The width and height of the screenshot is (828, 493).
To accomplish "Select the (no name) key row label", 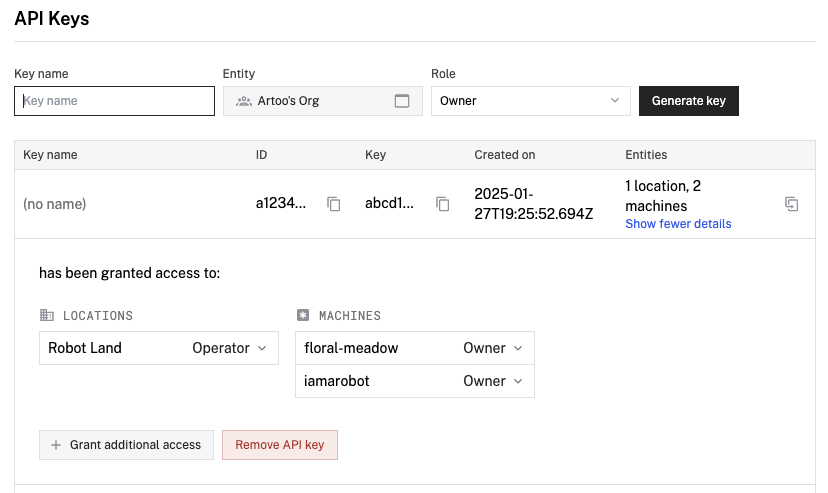I will point(55,204).
